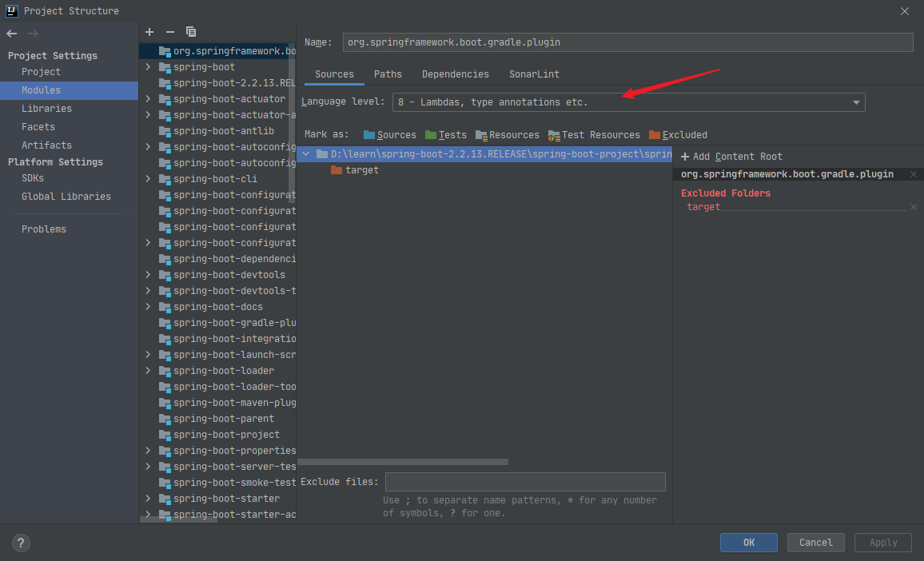Expand the spring-boot-cli module
924x561 pixels.
click(148, 178)
